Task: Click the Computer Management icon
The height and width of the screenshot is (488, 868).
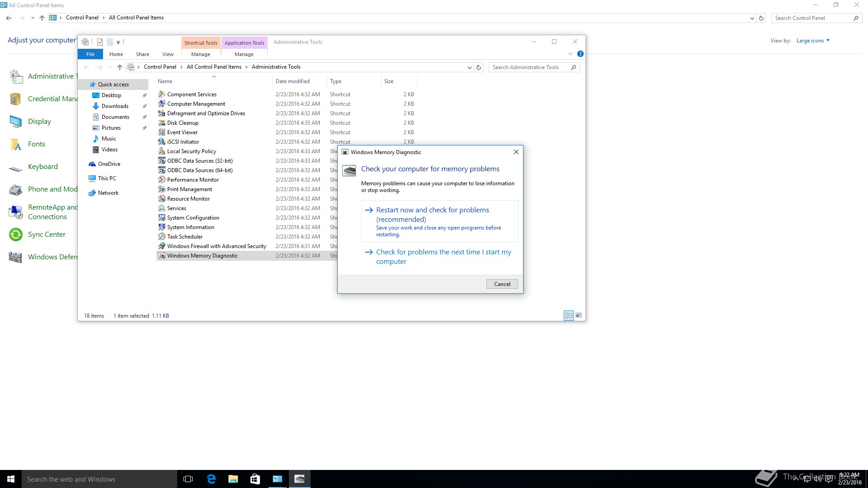Action: 161,104
